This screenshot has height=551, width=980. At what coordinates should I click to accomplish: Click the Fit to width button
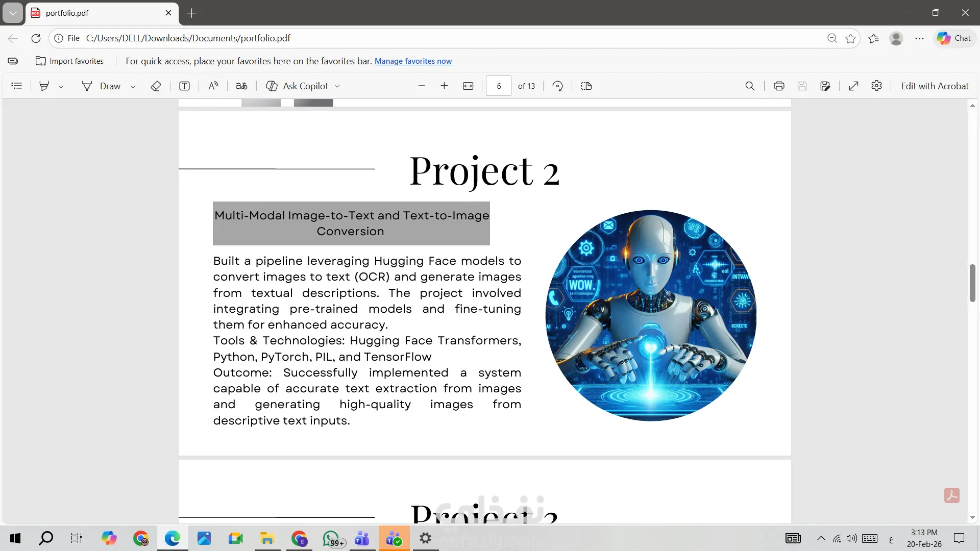click(468, 86)
